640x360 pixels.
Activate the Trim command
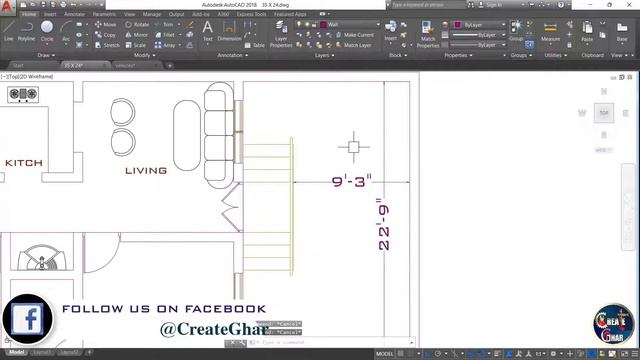pyautogui.click(x=164, y=24)
